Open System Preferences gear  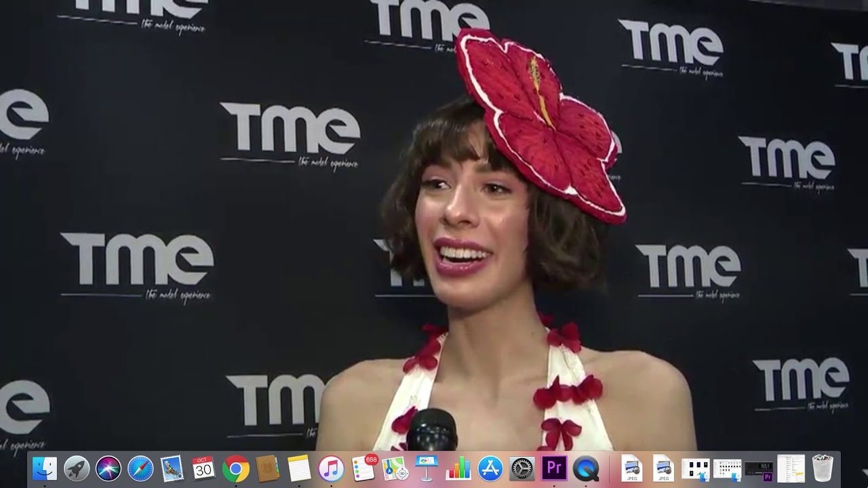coord(522,468)
